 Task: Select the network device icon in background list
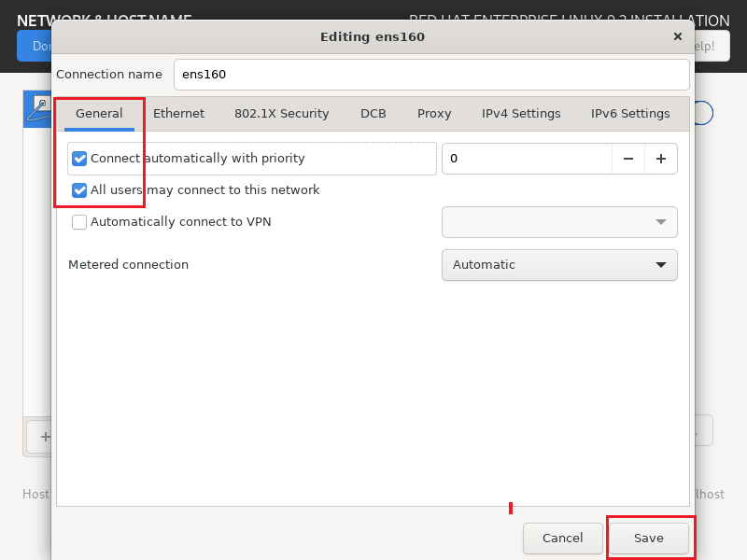(x=39, y=109)
